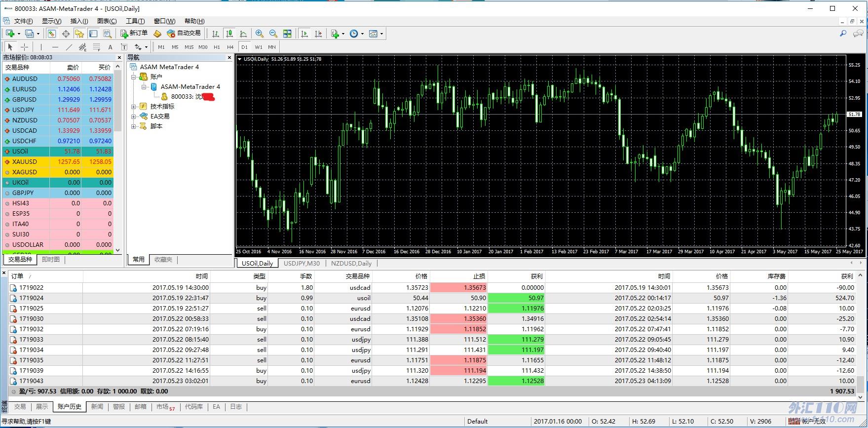Switch to the USDJPY,M30 chart tab
The height and width of the screenshot is (428, 868).
tap(302, 263)
